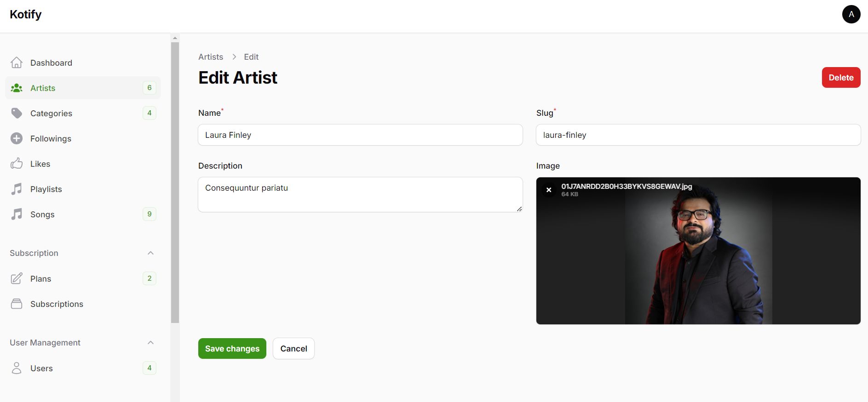868x402 pixels.
Task: Click the Edit breadcrumb
Action: (251, 57)
